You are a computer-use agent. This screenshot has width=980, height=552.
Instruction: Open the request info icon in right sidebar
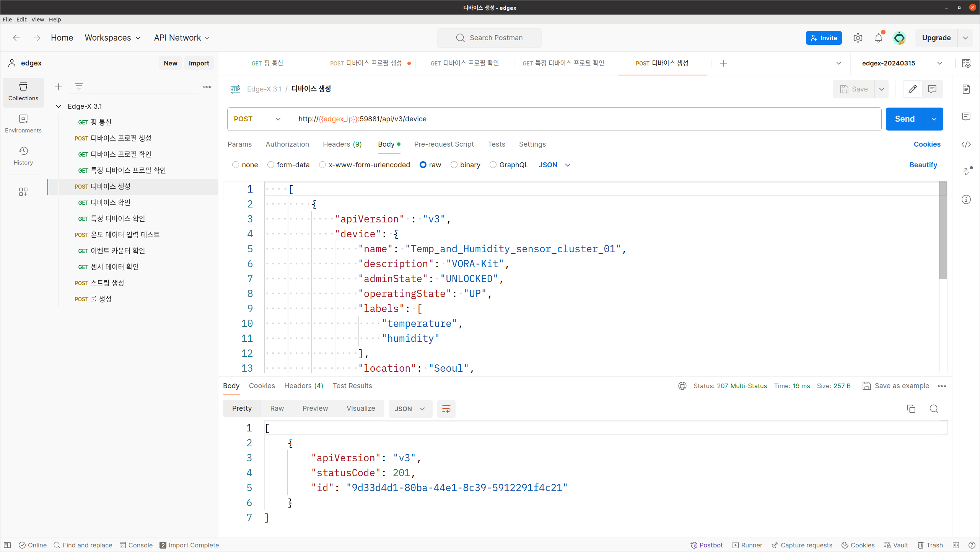[966, 199]
